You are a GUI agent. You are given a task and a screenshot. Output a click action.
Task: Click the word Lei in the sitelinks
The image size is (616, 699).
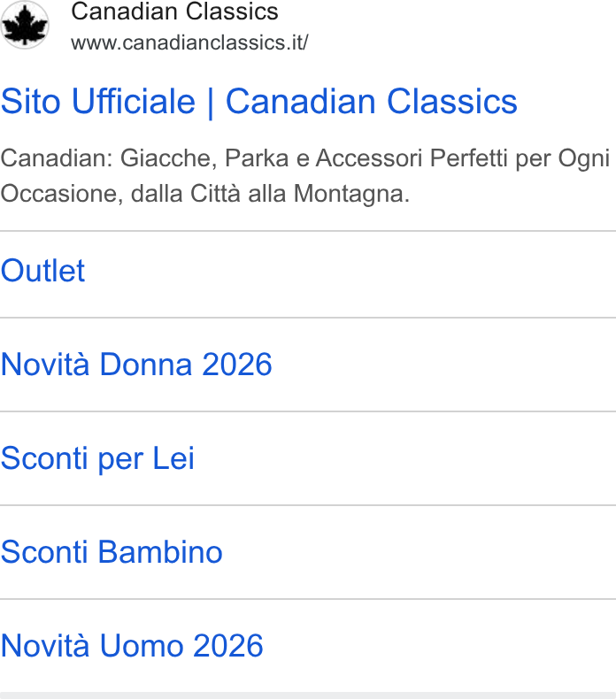(173, 457)
